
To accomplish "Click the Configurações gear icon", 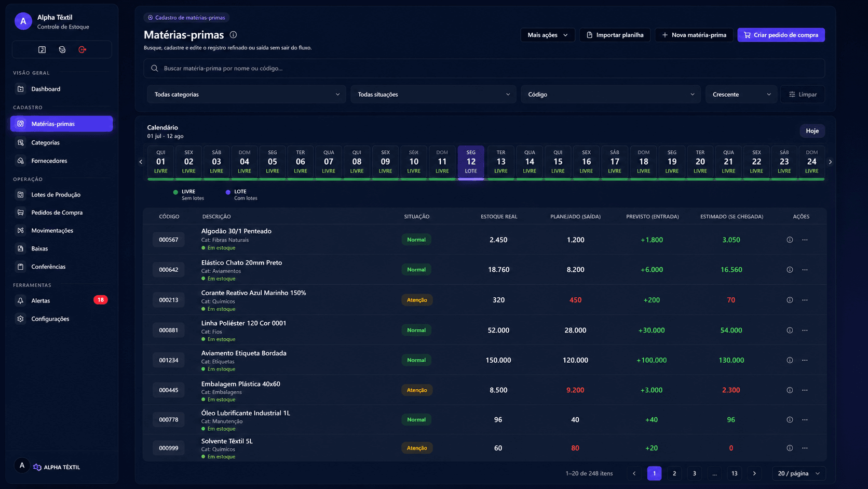I will pos(21,319).
